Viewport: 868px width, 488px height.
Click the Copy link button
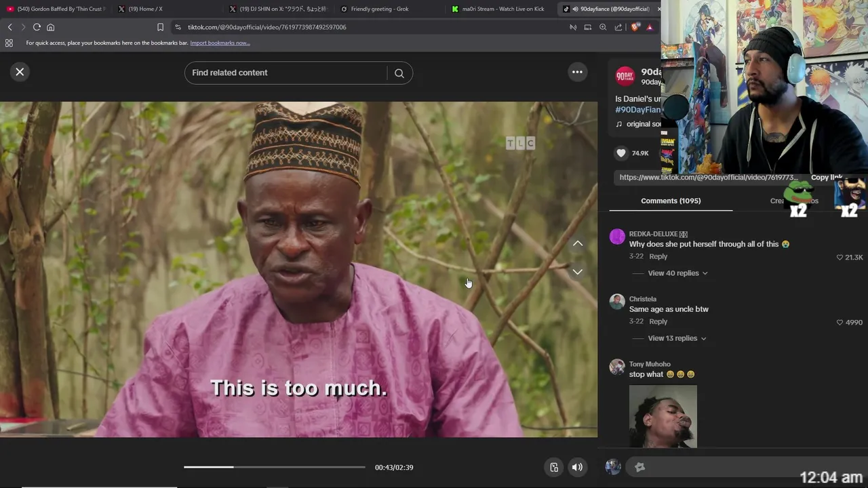pyautogui.click(x=826, y=178)
